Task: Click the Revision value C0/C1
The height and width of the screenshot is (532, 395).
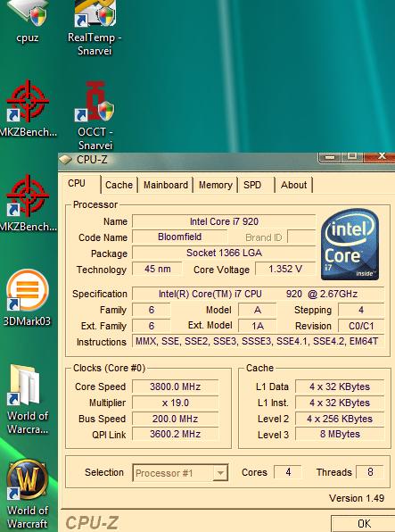Action: [361, 326]
